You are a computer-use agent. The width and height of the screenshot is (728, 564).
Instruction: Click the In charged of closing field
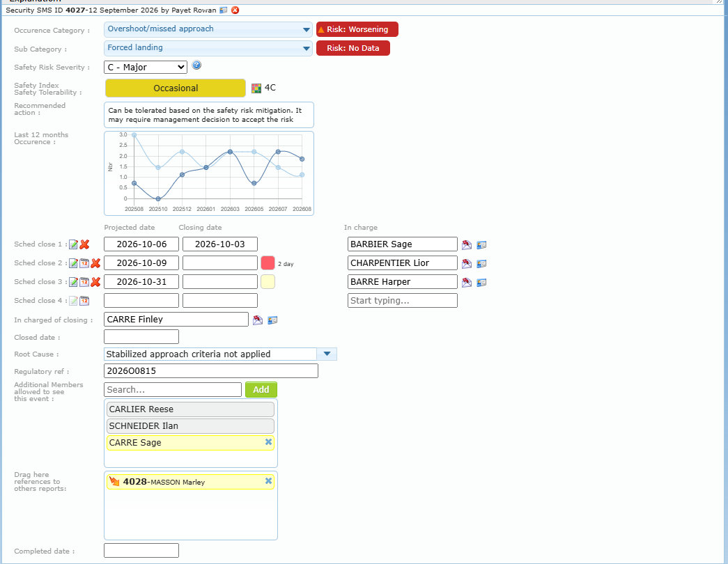[x=176, y=320]
